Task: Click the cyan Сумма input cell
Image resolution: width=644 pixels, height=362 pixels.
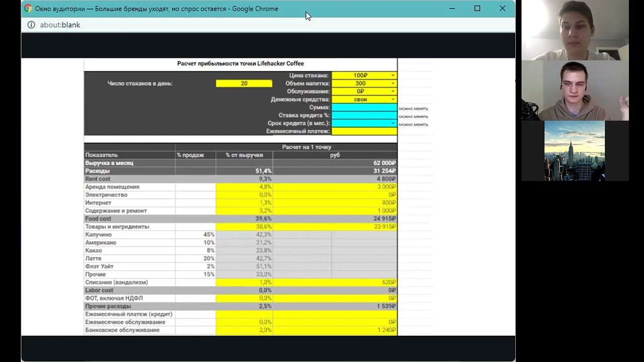Action: click(x=364, y=108)
